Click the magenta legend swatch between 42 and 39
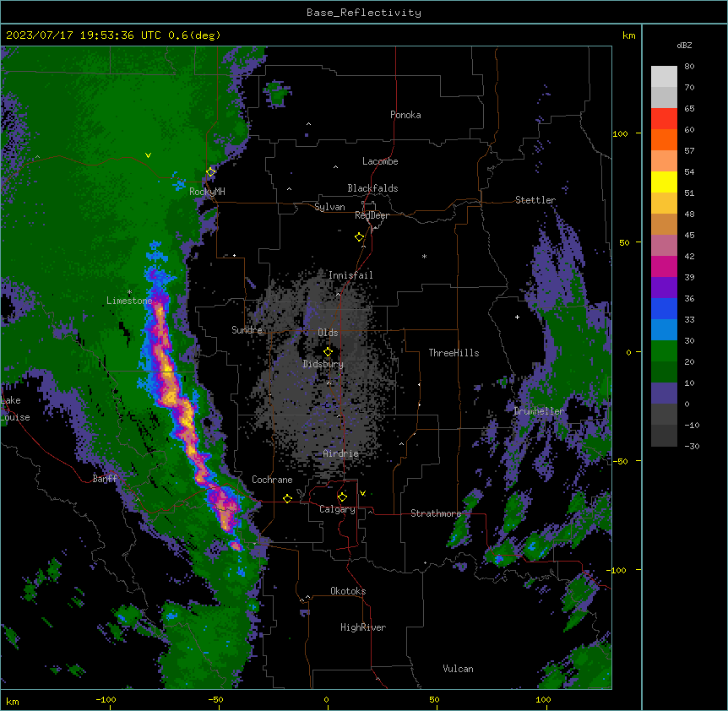This screenshot has width=728, height=711. 664,267
